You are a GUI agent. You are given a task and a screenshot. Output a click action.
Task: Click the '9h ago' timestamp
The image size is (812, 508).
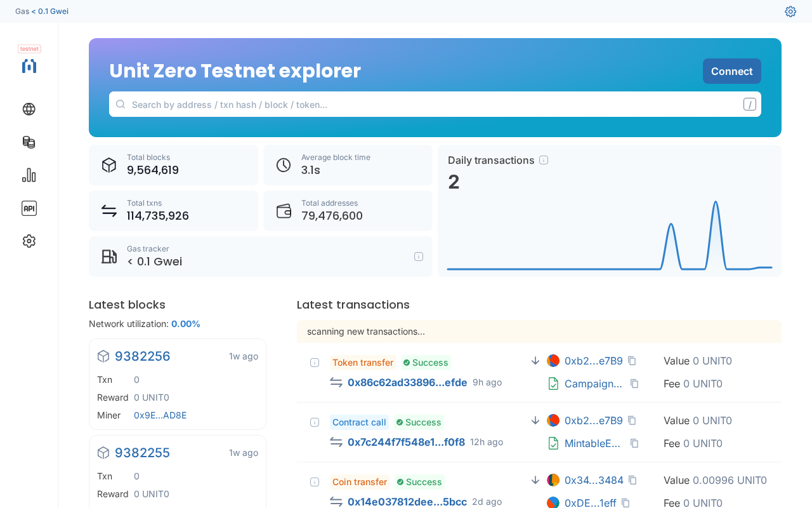[x=487, y=382]
